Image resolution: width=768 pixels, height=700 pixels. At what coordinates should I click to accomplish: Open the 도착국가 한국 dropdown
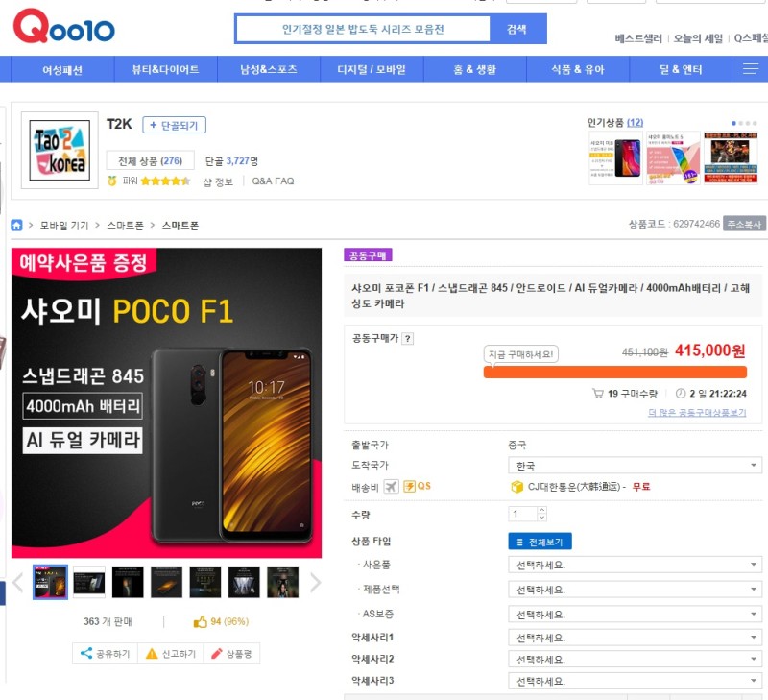coord(635,466)
